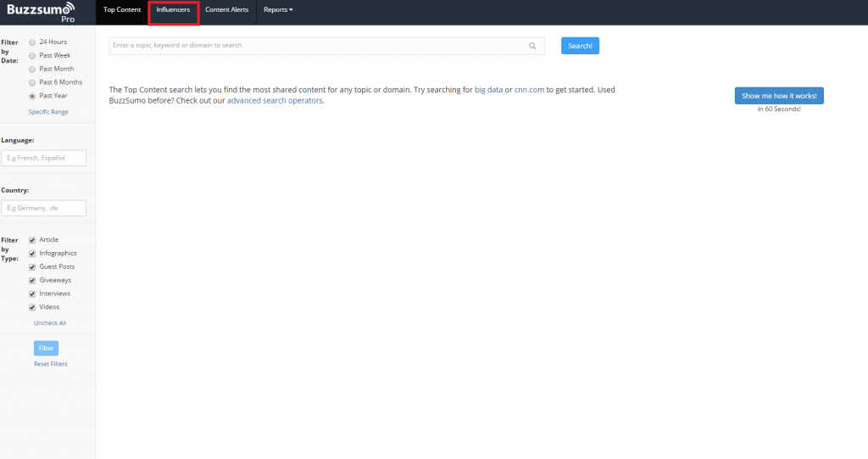Toggle the Infographics checkbox
This screenshot has width=868, height=459.
pos(32,254)
